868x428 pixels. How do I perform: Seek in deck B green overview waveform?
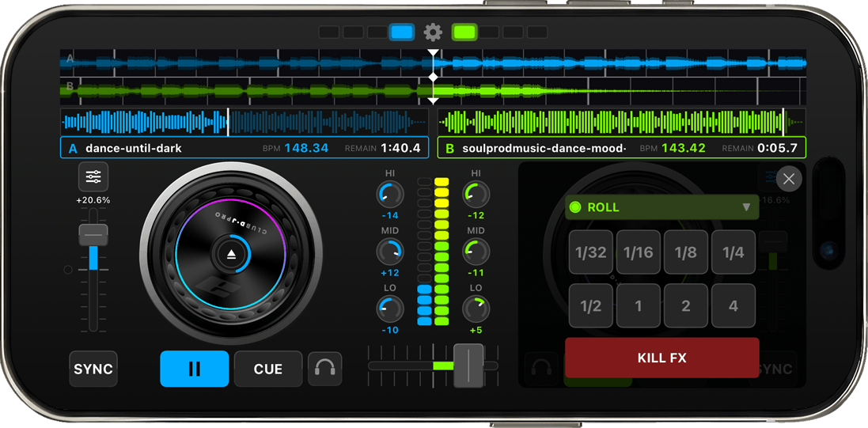click(x=622, y=122)
